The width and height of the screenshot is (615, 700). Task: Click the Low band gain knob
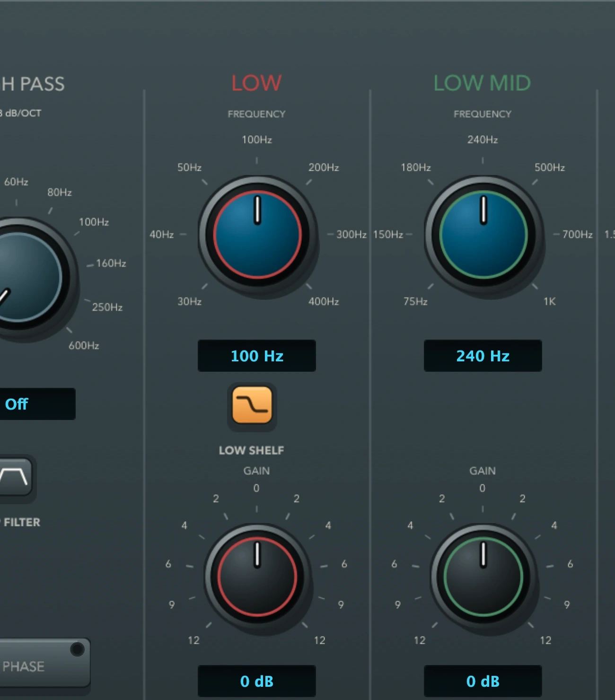[257, 577]
